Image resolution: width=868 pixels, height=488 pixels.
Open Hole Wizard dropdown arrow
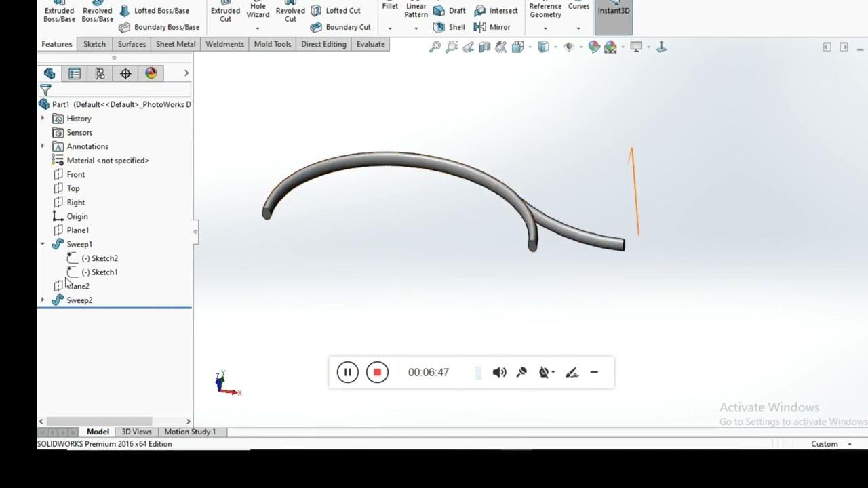point(257,28)
